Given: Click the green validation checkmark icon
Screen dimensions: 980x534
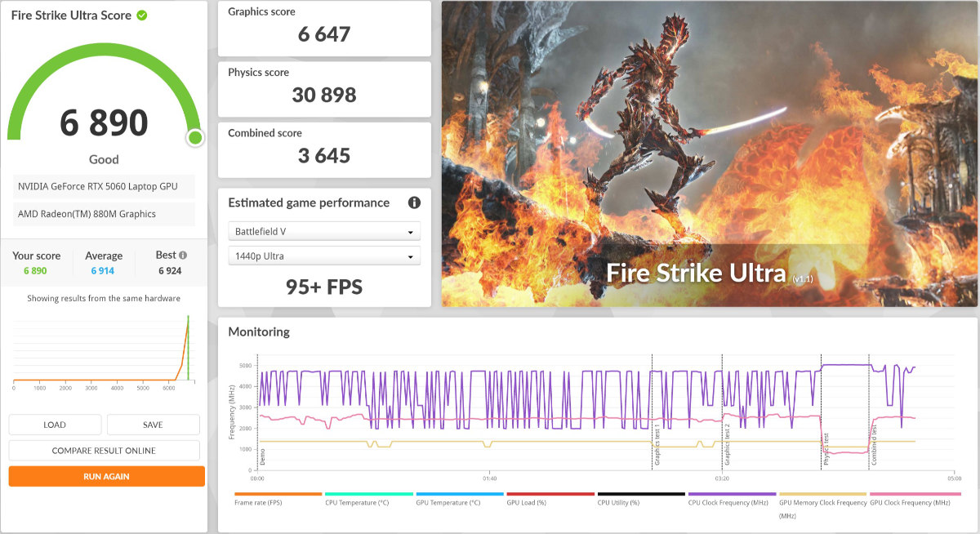Looking at the screenshot, I should (142, 16).
